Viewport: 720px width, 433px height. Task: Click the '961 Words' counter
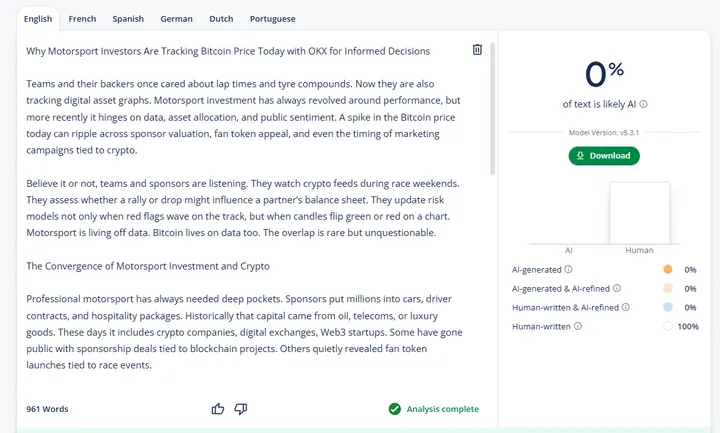pos(47,409)
